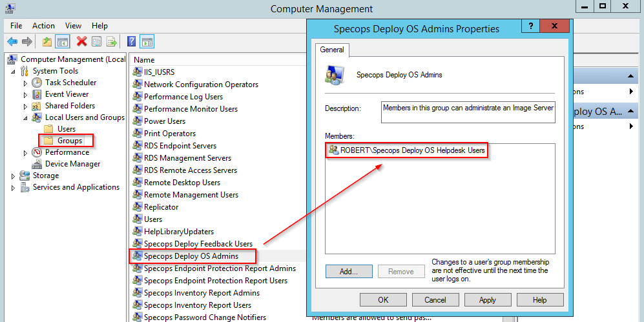
Task: Open the File menu
Action: (x=16, y=25)
